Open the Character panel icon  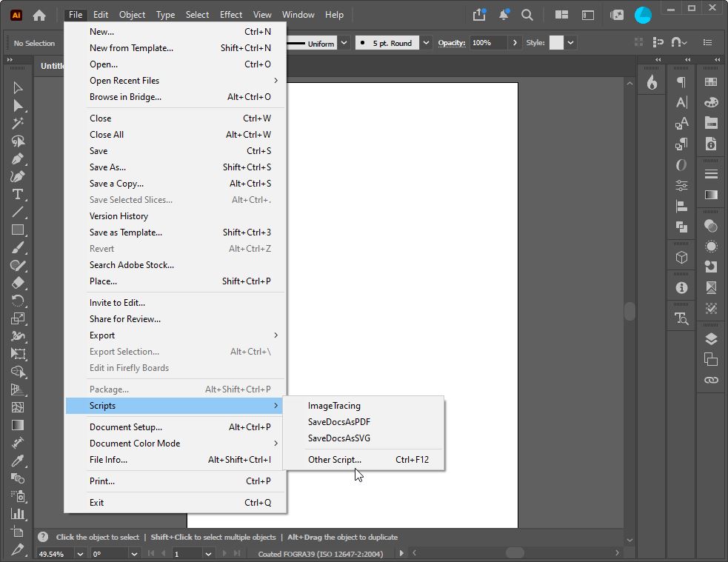681,103
